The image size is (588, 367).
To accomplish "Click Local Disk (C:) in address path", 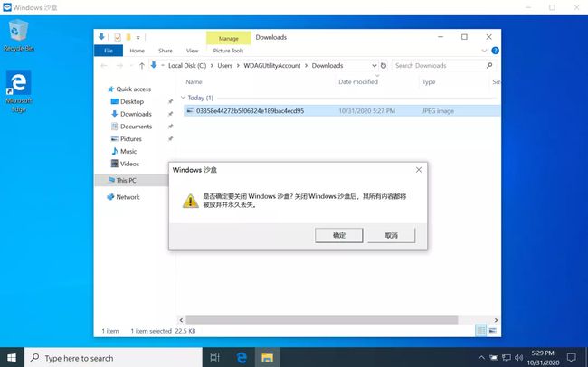I will click(x=187, y=66).
